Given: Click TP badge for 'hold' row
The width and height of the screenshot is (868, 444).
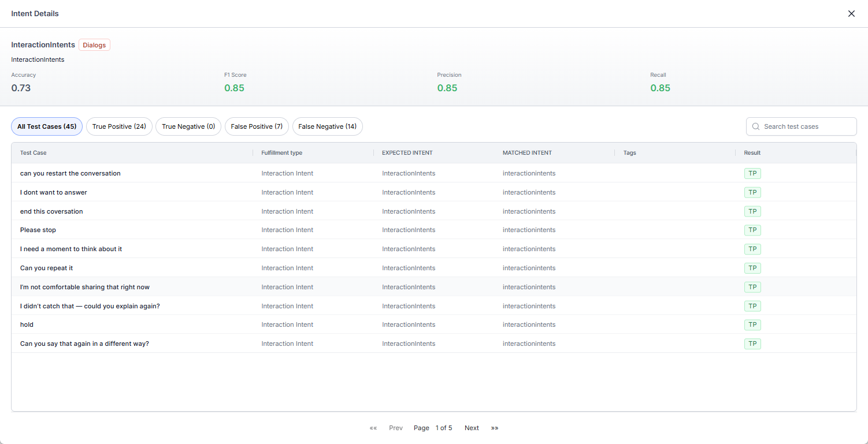Looking at the screenshot, I should click(x=752, y=324).
